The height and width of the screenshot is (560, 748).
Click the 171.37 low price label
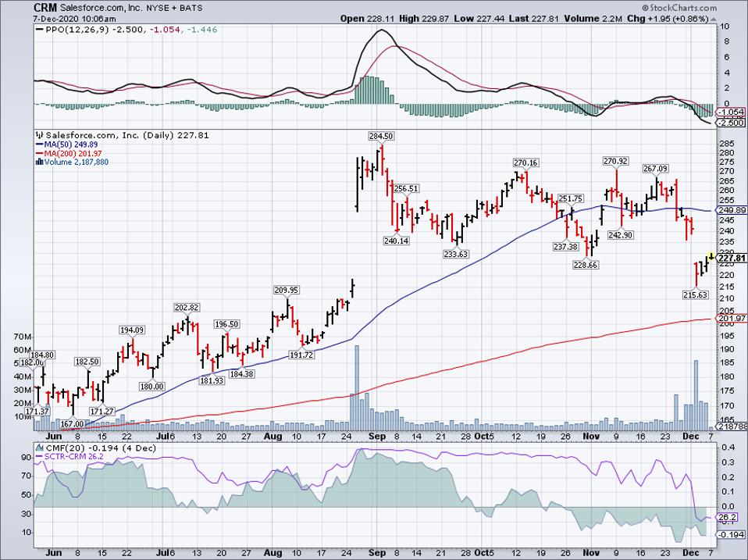tap(37, 412)
